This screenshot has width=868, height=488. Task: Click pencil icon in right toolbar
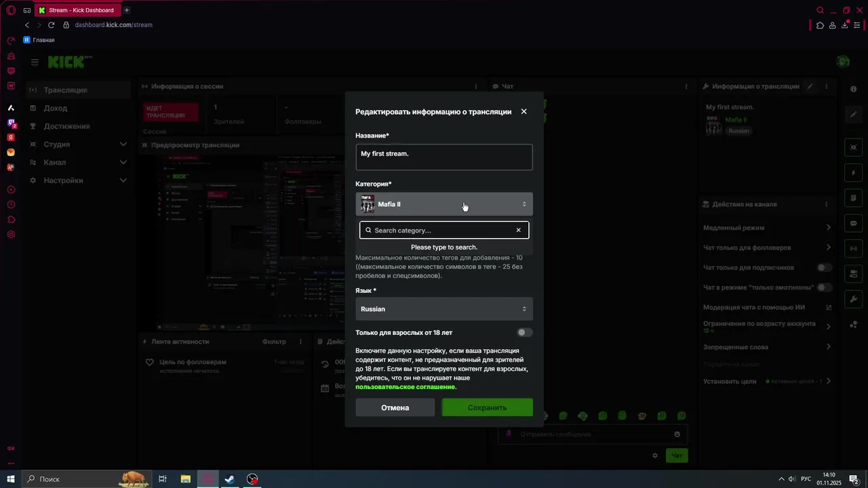point(854,115)
